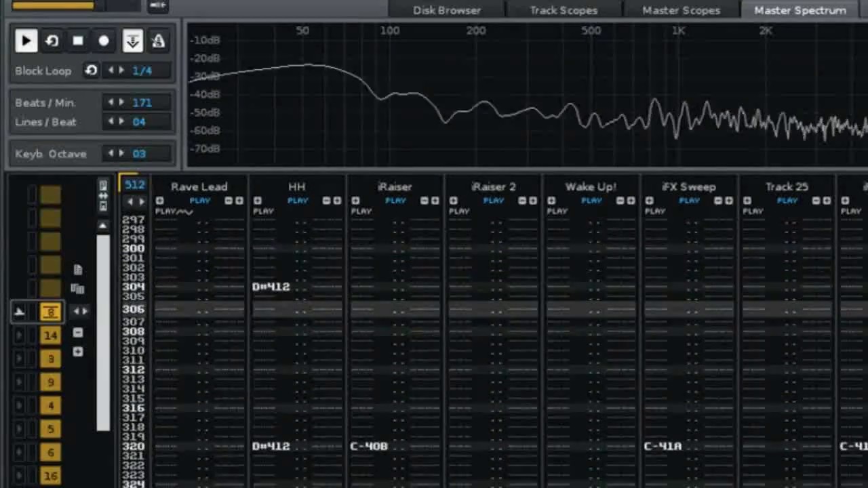
Task: Click BPM value field 171
Action: point(142,102)
